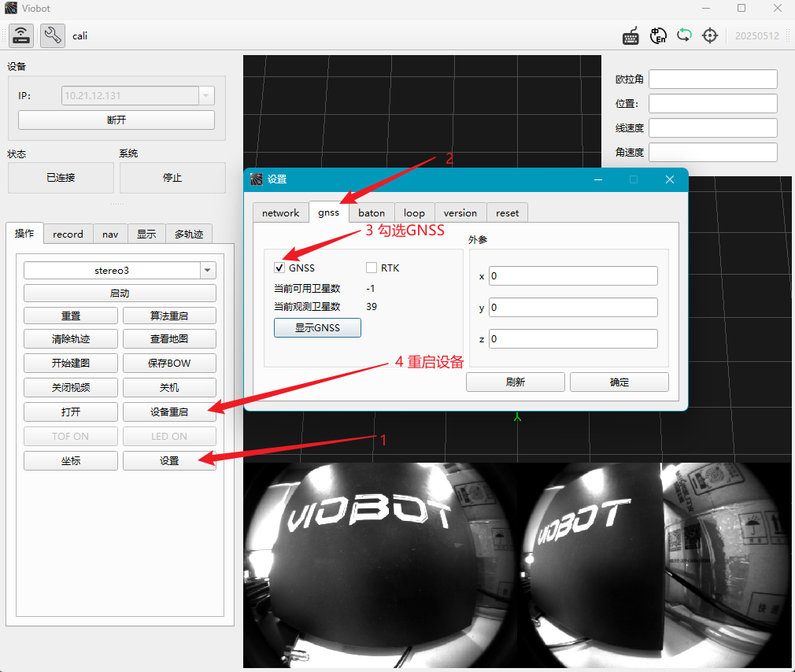Select the gnss tab
The height and width of the screenshot is (672, 795).
tap(328, 212)
